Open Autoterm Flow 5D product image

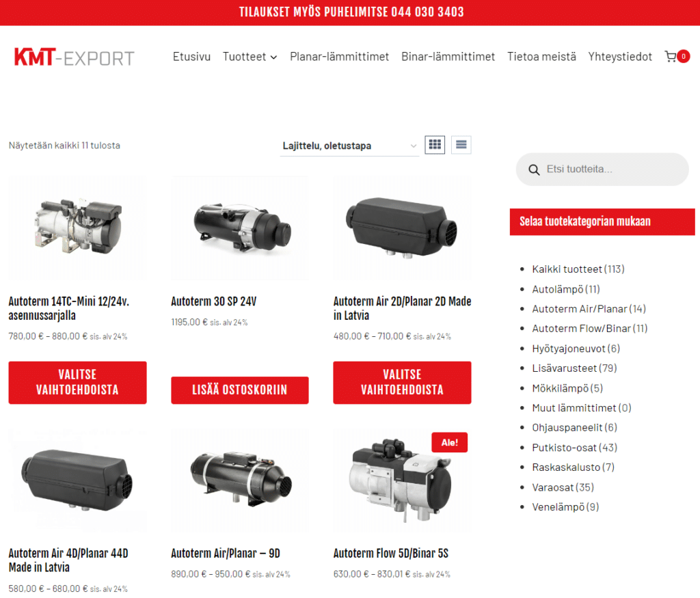tap(402, 480)
